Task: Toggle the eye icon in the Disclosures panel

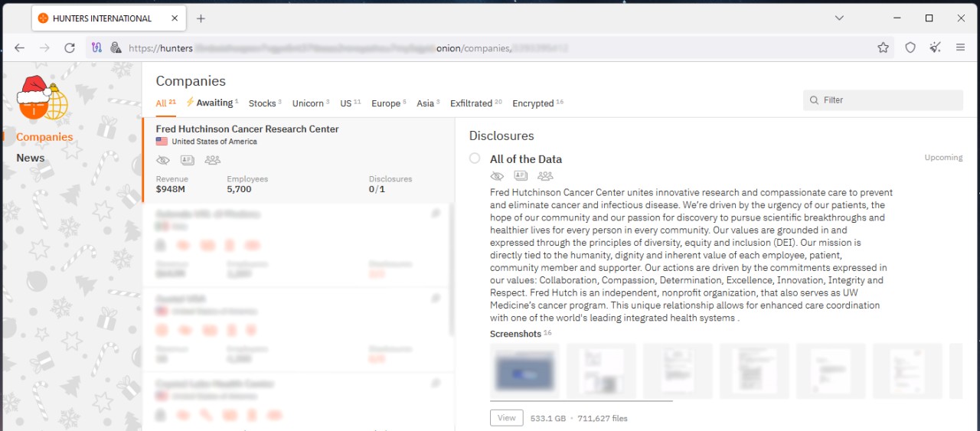Action: (497, 176)
